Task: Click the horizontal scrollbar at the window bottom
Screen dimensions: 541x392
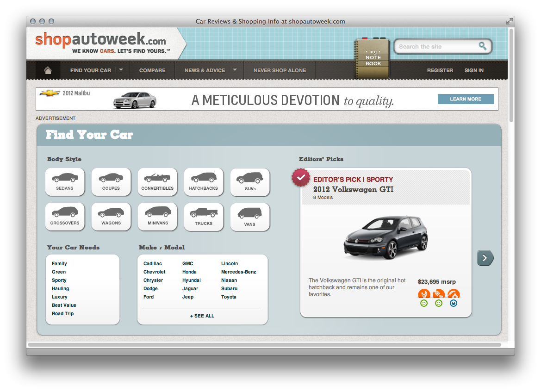Action: point(264,345)
